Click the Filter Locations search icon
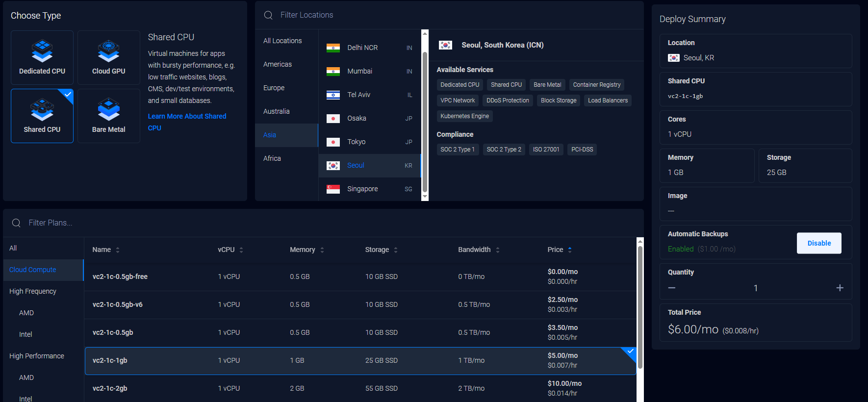The height and width of the screenshot is (402, 868). coord(268,15)
